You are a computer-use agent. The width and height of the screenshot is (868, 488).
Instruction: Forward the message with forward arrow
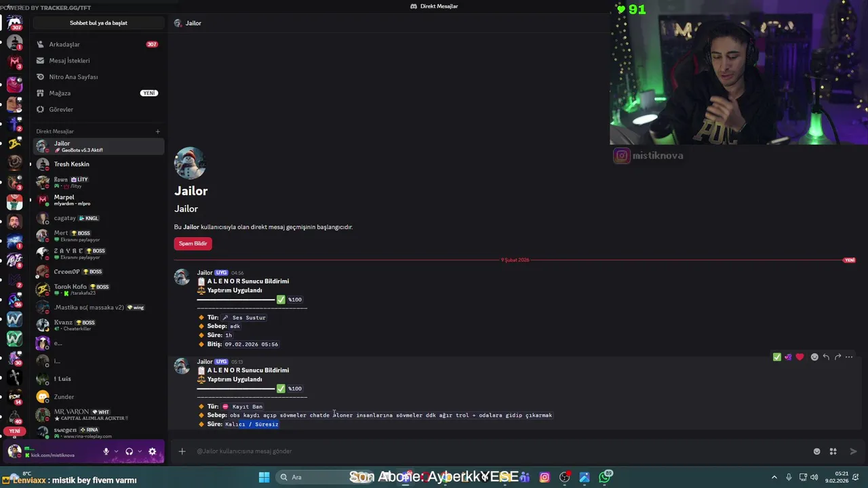pyautogui.click(x=837, y=357)
